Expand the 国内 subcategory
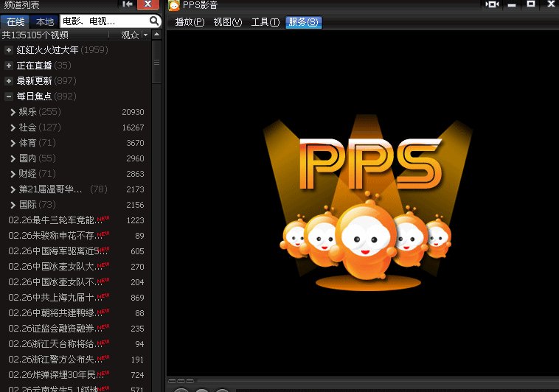The width and height of the screenshot is (559, 392). [x=13, y=158]
